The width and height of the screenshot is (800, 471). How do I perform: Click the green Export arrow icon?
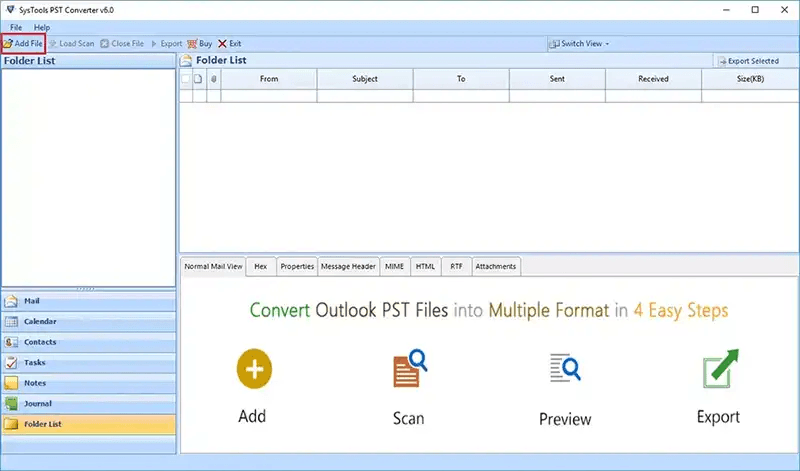(720, 368)
